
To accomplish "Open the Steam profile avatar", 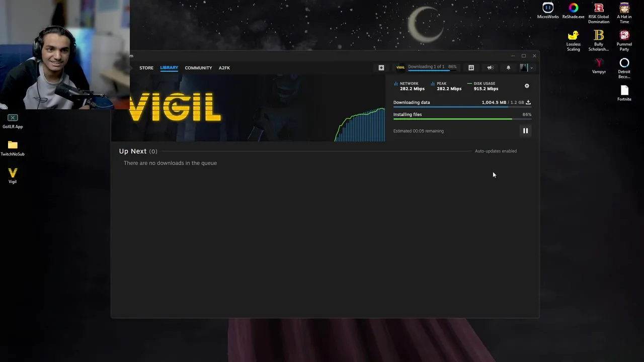I will [524, 67].
